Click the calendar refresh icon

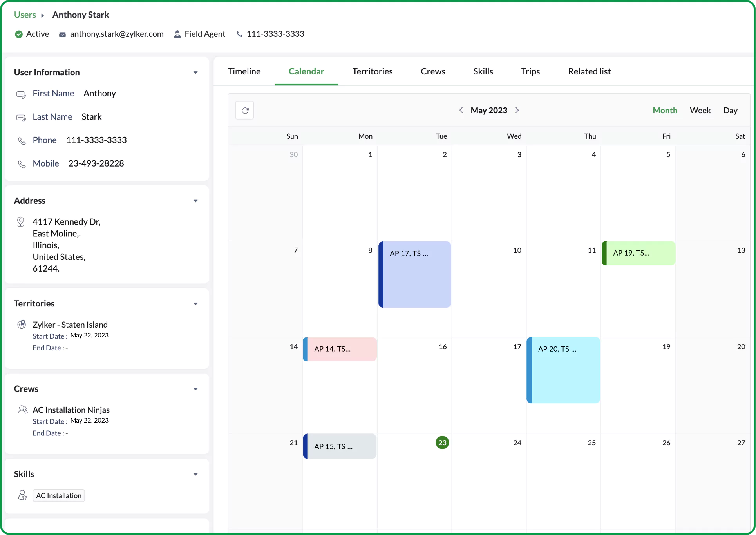[x=245, y=111]
